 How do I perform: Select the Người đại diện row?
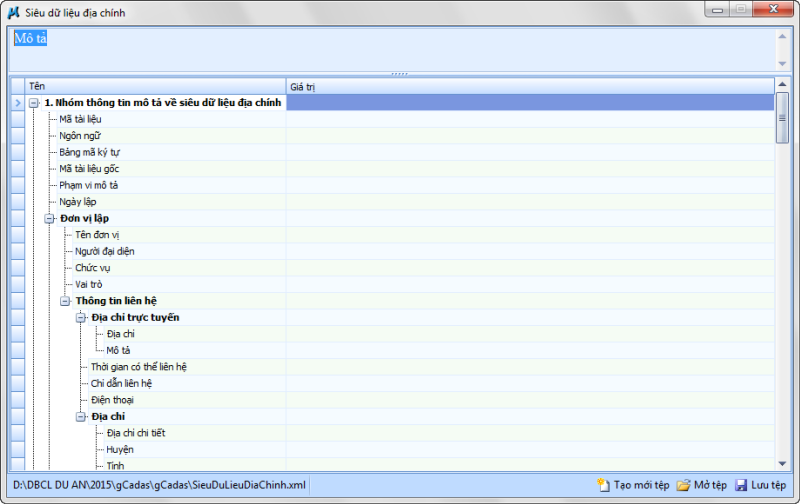point(105,251)
